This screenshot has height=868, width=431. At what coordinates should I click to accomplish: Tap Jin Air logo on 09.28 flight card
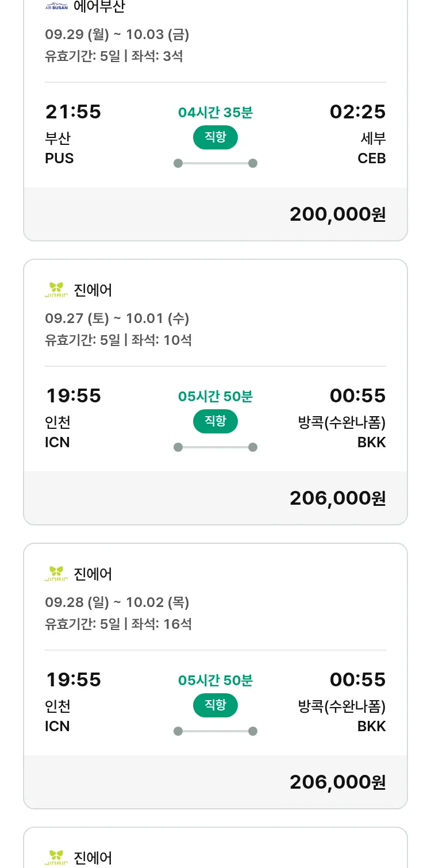pyautogui.click(x=56, y=574)
